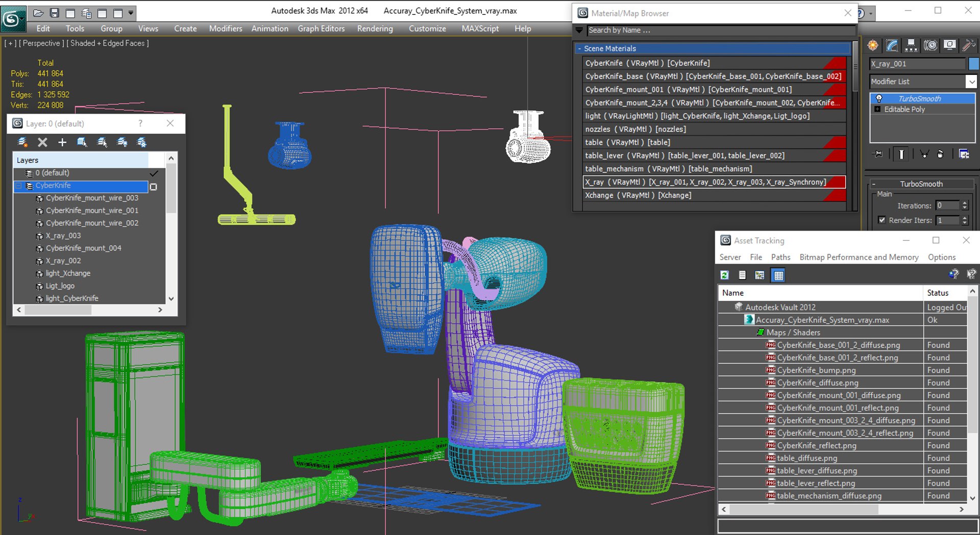
Task: Click Delete layer X icon in Layer dialog
Action: coord(42,142)
